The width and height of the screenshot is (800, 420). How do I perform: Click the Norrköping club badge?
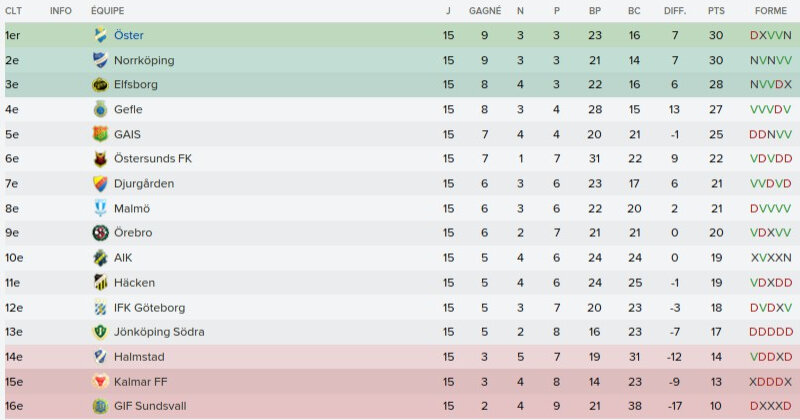tap(100, 60)
